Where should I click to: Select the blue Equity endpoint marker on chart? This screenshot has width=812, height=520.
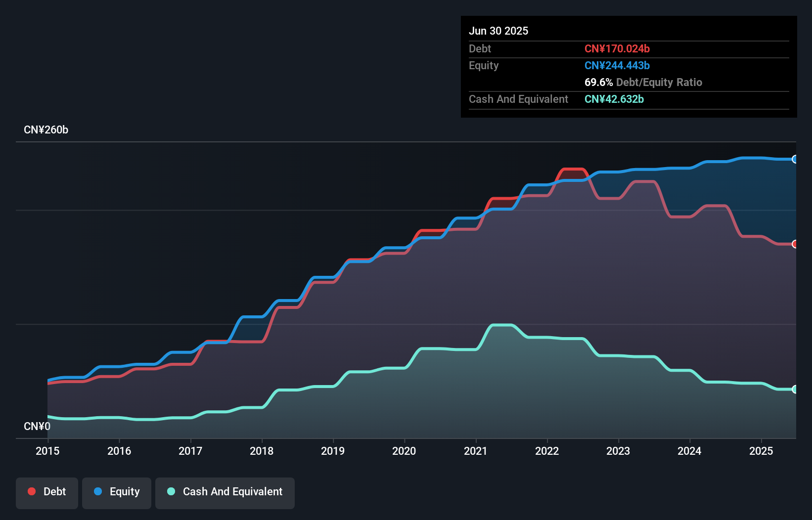(x=795, y=159)
